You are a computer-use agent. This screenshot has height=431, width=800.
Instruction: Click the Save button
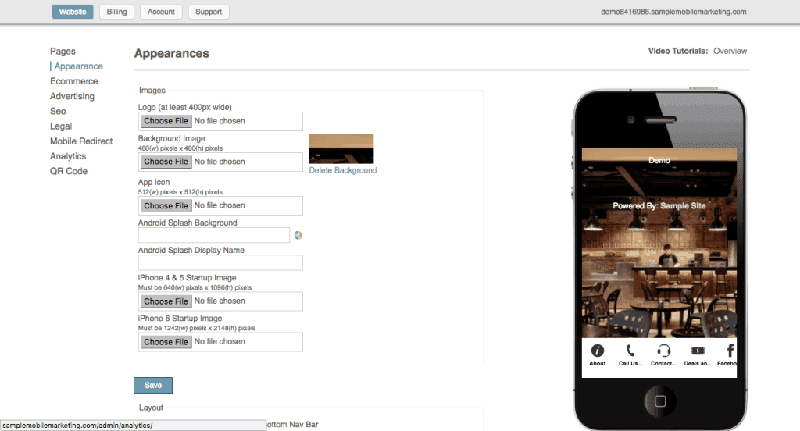[153, 386]
